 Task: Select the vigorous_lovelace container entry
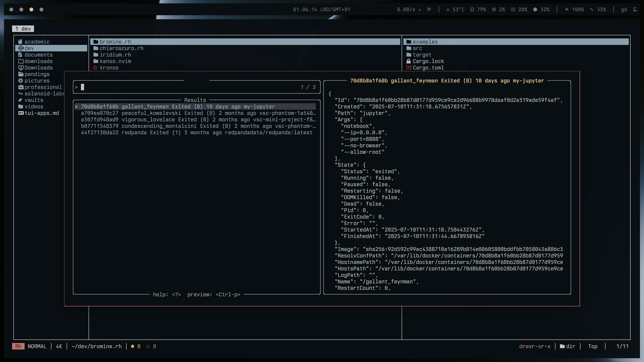[198, 120]
